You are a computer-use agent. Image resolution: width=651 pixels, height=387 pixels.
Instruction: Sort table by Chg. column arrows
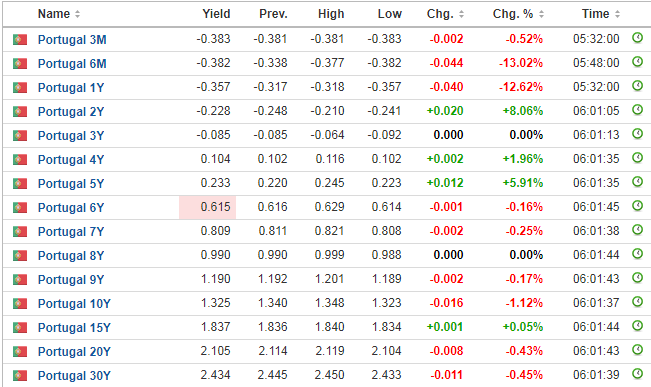[x=461, y=14]
